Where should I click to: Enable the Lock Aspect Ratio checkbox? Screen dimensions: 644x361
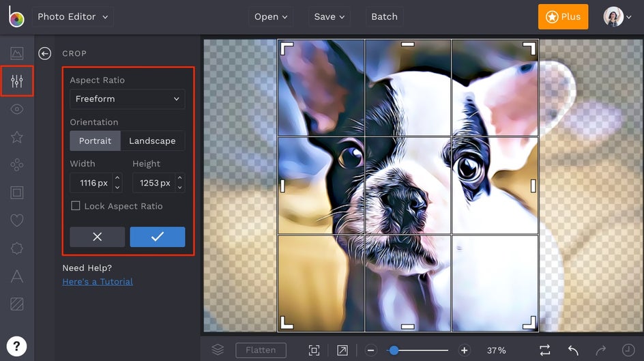(76, 206)
